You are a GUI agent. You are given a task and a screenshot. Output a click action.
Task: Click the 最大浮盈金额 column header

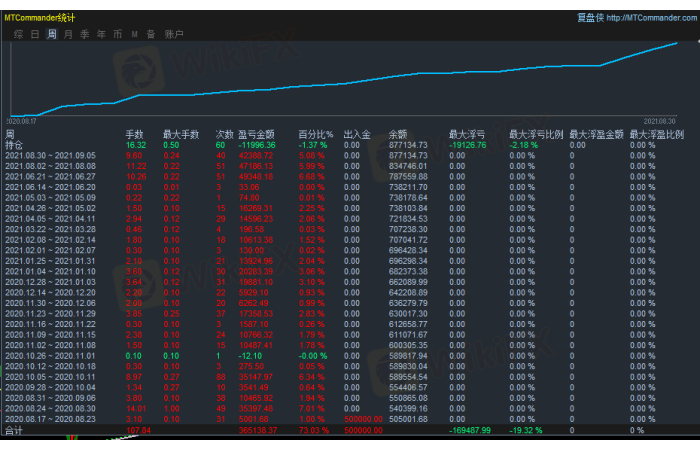point(596,134)
